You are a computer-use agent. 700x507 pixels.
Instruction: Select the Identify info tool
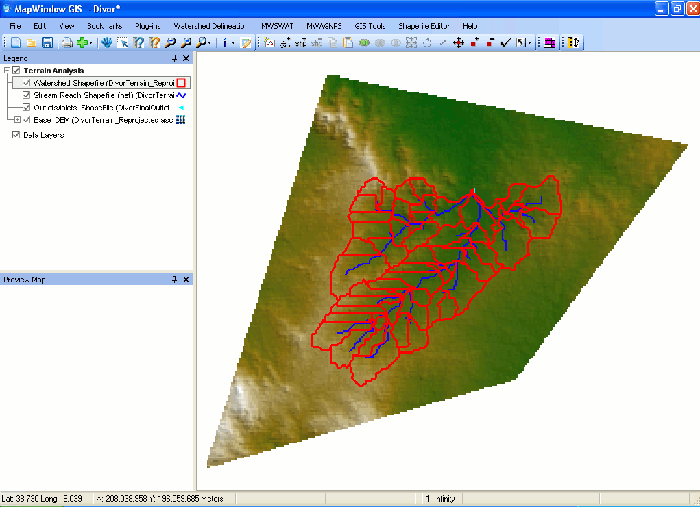[x=225, y=43]
